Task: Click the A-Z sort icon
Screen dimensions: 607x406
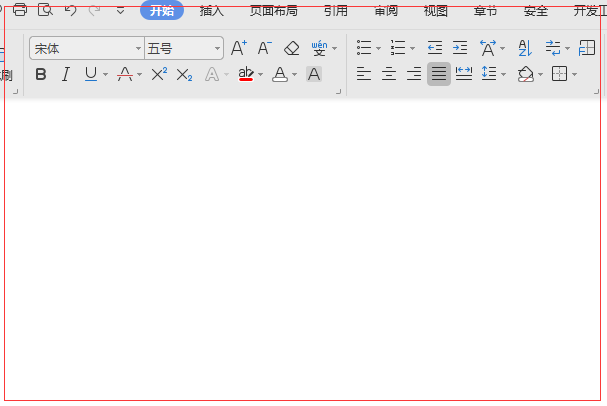Action: pyautogui.click(x=525, y=48)
